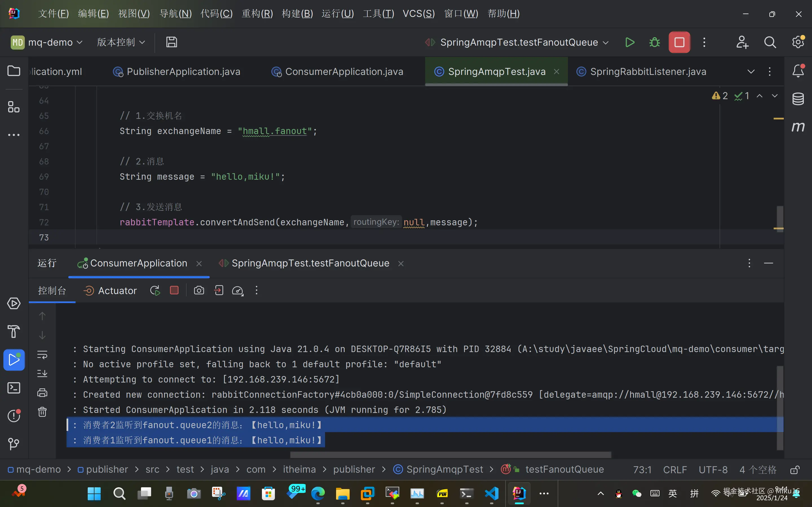
Task: Toggle soft-wrap in console output
Action: pos(42,354)
